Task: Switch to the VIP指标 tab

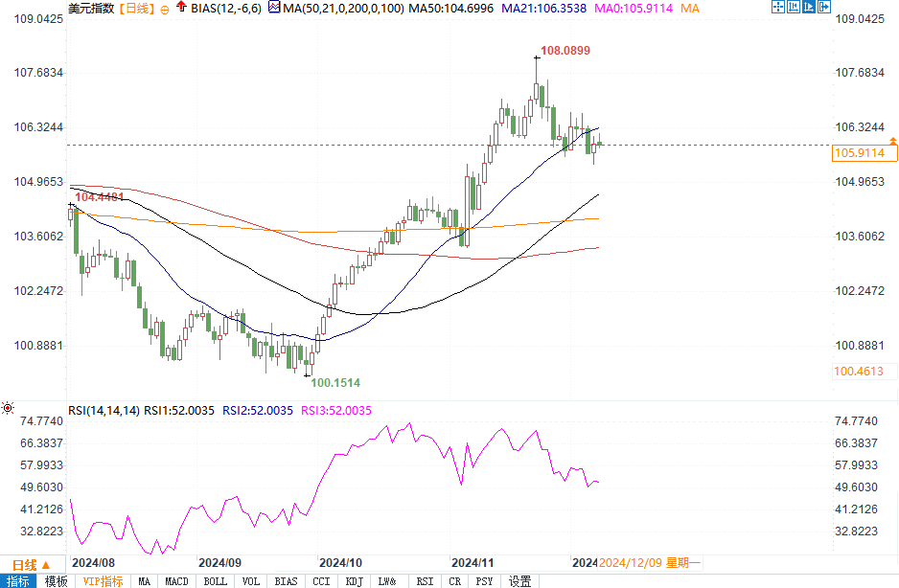Action: pyautogui.click(x=103, y=581)
